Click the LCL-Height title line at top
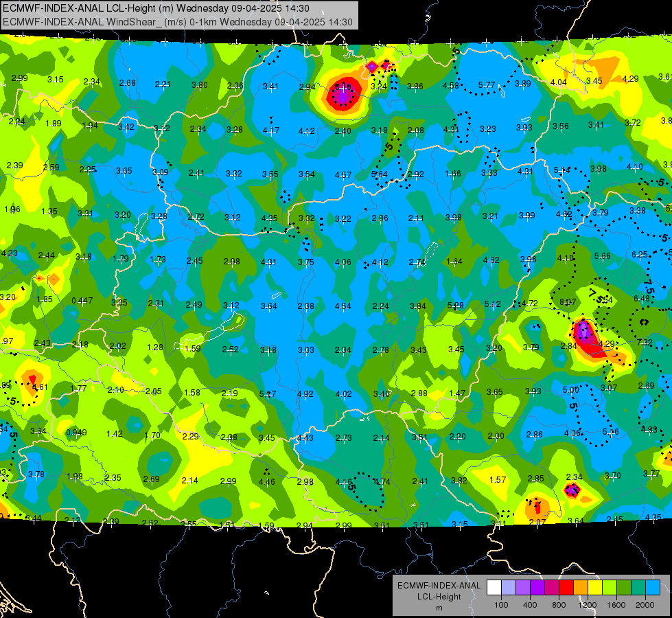672x618 pixels. (156, 8)
